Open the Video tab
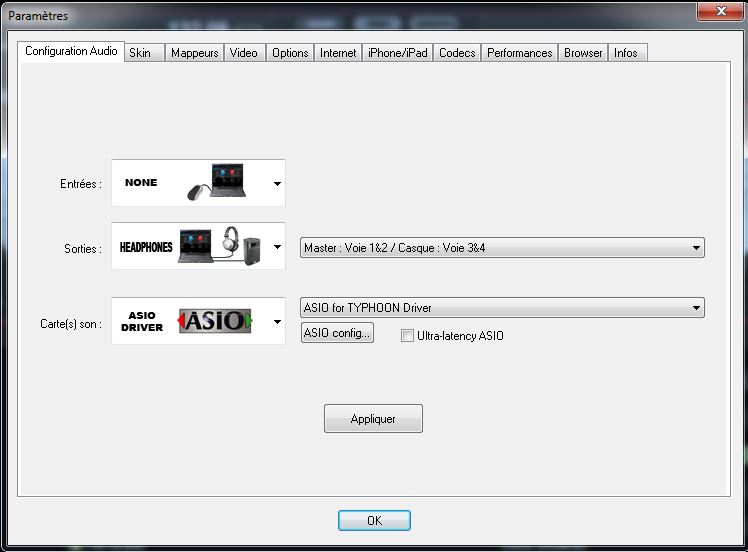Screen dimensions: 748x552 click(244, 52)
